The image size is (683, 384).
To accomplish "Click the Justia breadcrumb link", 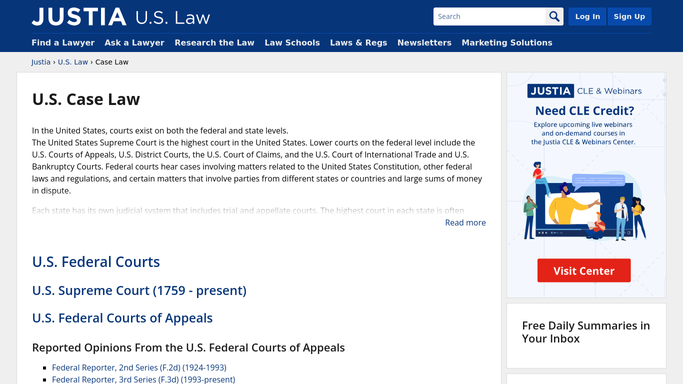I will [41, 62].
